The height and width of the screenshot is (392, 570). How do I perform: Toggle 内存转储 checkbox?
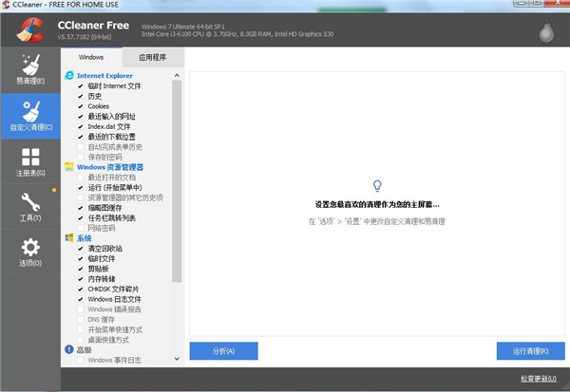point(81,279)
